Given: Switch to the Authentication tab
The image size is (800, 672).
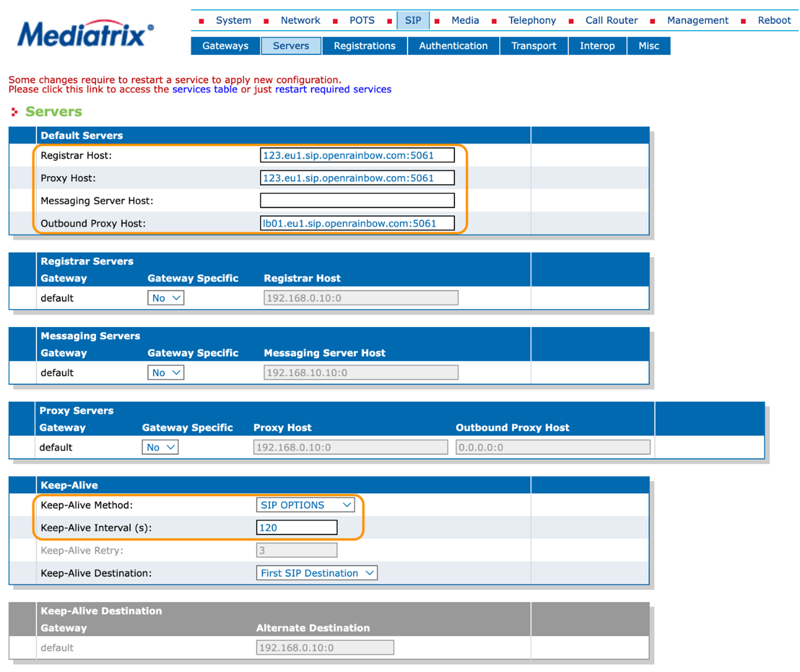Looking at the screenshot, I should point(453,46).
